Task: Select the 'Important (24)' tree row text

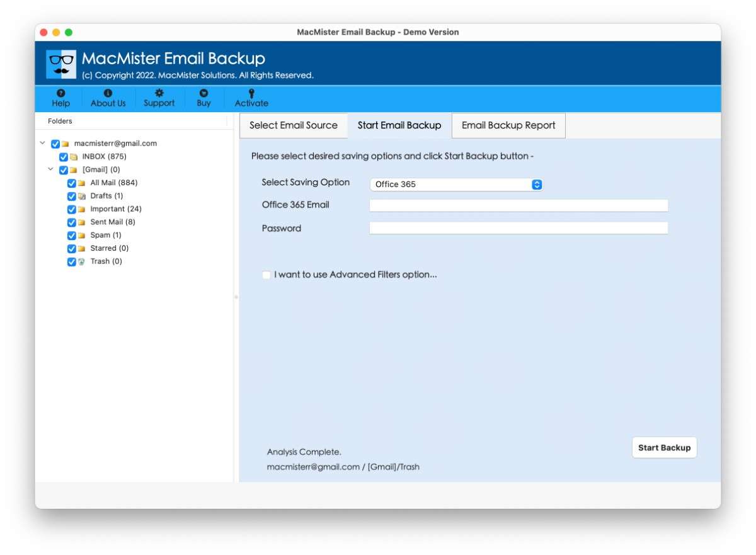Action: pyautogui.click(x=116, y=209)
